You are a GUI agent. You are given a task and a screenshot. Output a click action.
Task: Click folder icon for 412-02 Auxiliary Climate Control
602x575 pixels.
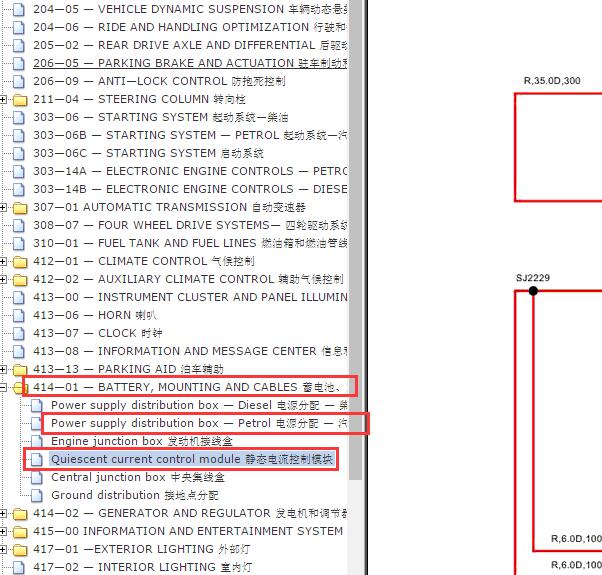point(20,280)
